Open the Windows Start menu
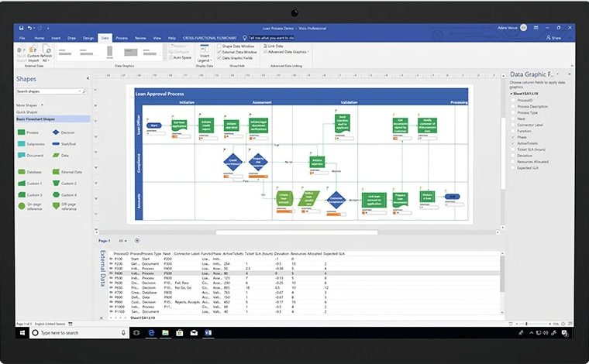 22,333
